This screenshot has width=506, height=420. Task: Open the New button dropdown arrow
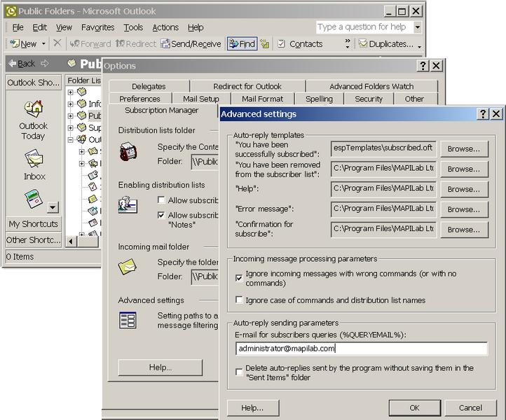pyautogui.click(x=43, y=43)
